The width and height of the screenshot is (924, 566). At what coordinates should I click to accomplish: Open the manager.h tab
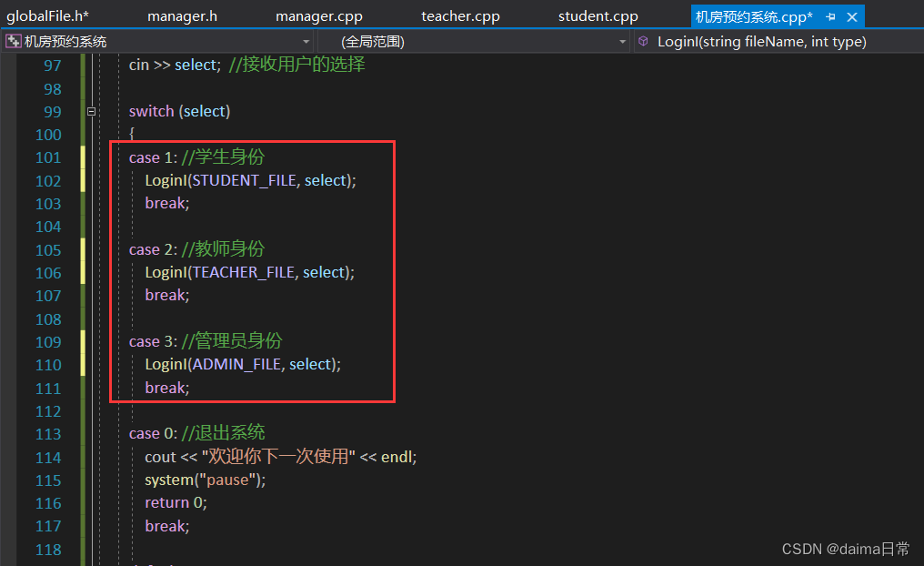pos(182,15)
